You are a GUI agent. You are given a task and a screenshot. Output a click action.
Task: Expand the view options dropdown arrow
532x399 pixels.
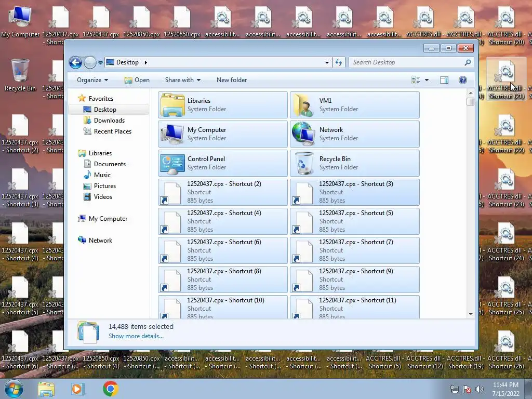tap(427, 80)
